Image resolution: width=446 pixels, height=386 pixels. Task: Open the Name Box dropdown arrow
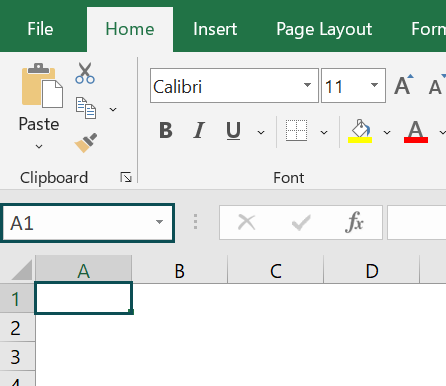coord(159,222)
